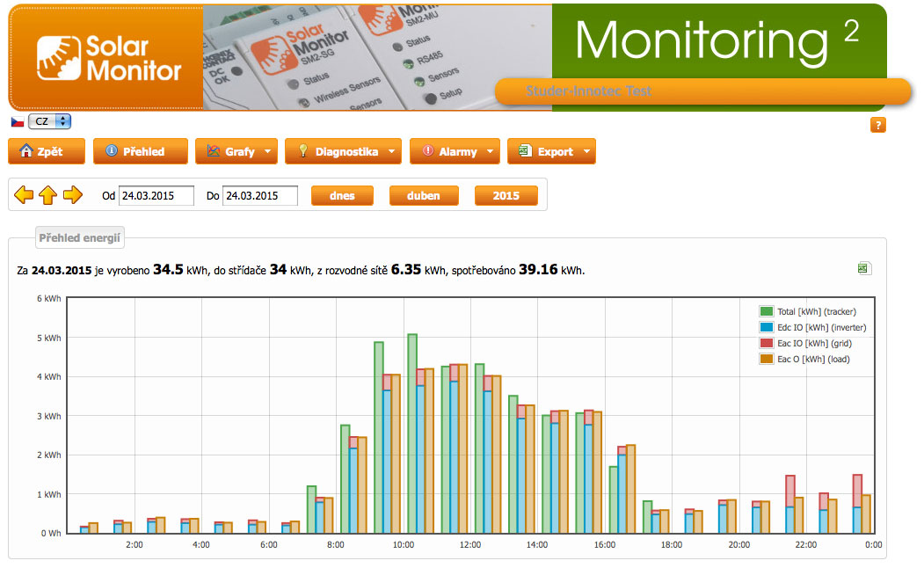Open the Alarmy menu
The height and width of the screenshot is (568, 924).
[x=455, y=151]
